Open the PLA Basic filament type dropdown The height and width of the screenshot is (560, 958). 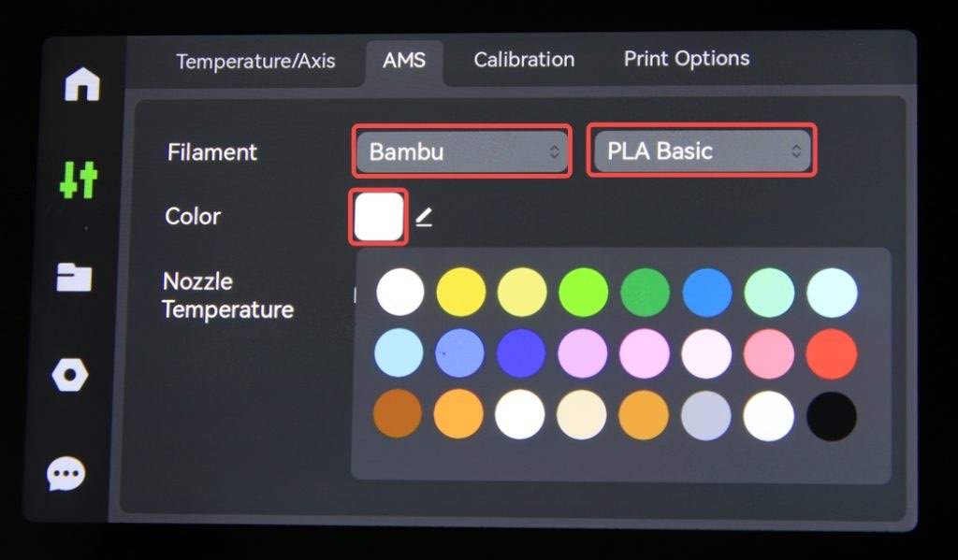702,151
